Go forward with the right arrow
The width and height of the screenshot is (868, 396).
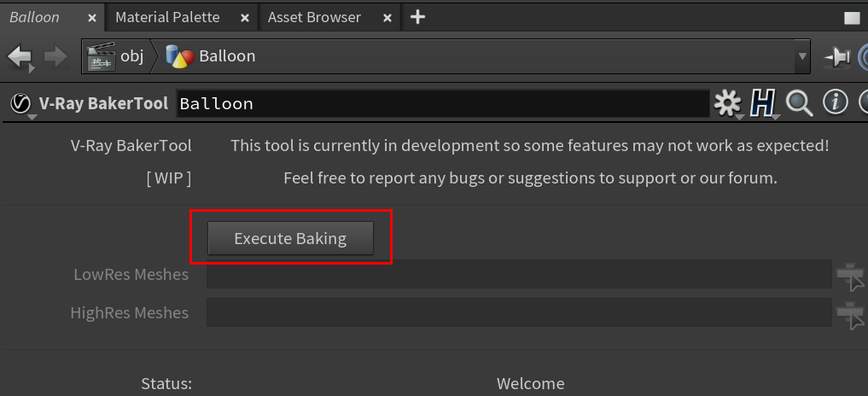tap(55, 56)
